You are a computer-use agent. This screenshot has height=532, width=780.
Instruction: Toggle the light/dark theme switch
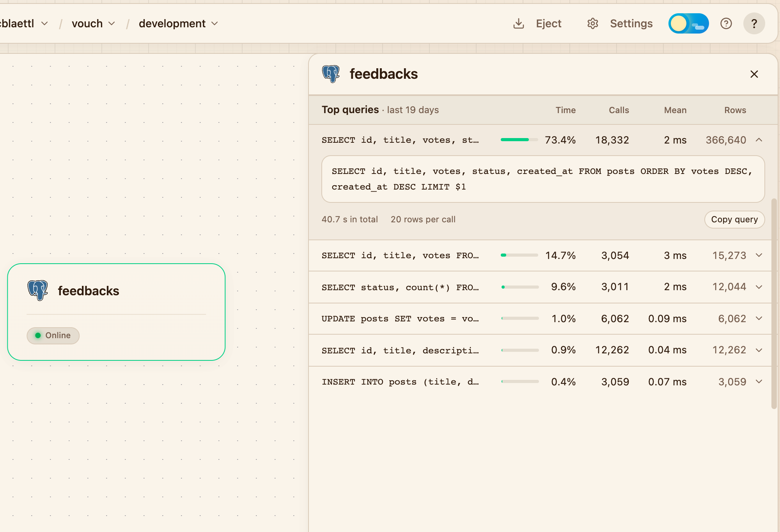point(688,23)
